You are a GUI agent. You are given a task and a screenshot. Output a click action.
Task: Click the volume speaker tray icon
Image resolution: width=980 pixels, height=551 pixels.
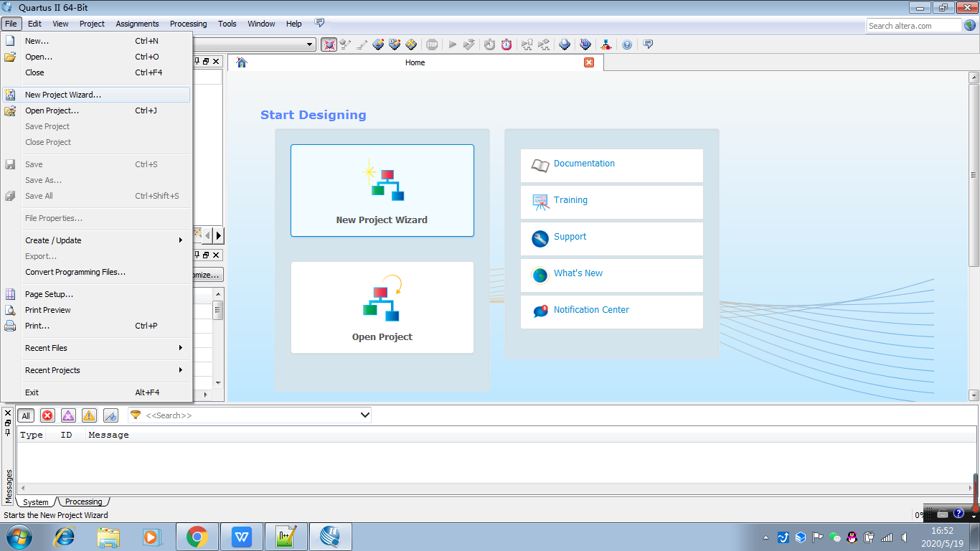click(x=904, y=537)
